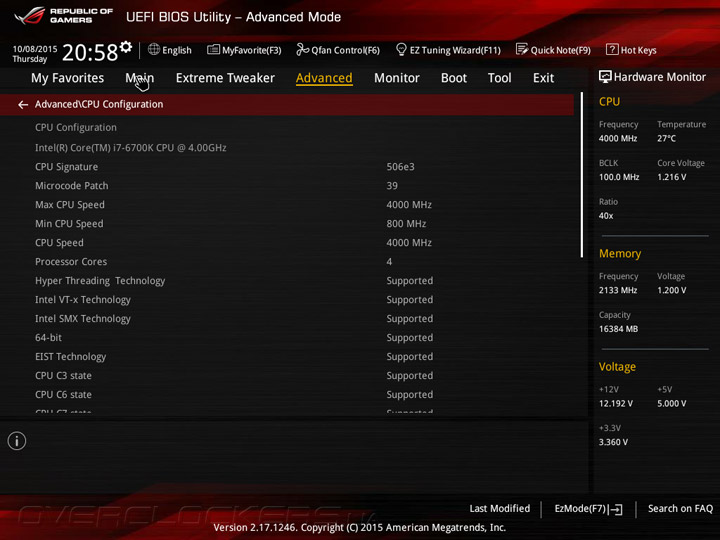Click the 506e3 signature value

pyautogui.click(x=400, y=167)
